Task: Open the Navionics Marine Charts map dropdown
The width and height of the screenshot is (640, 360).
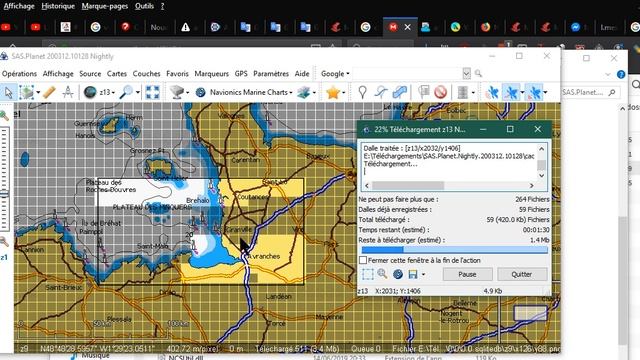Action: click(x=251, y=92)
